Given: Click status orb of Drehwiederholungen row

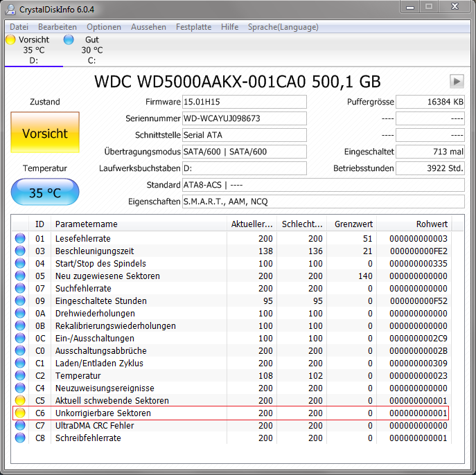Looking at the screenshot, I should (x=20, y=313).
